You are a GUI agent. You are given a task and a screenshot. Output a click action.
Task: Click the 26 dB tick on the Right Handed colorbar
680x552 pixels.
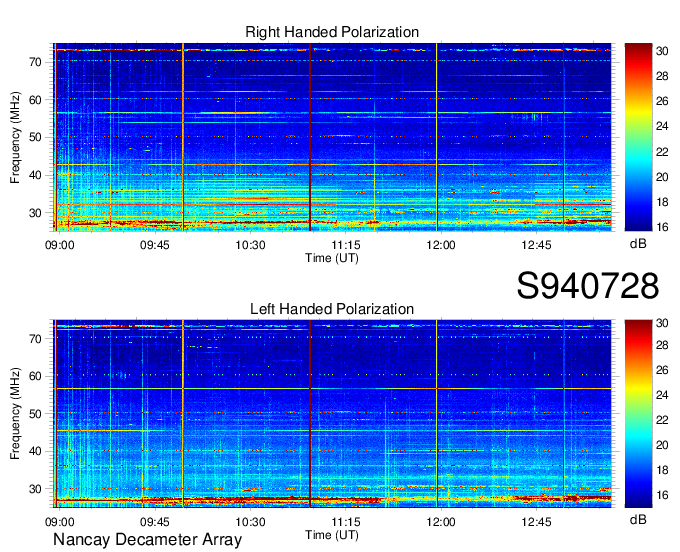(662, 101)
